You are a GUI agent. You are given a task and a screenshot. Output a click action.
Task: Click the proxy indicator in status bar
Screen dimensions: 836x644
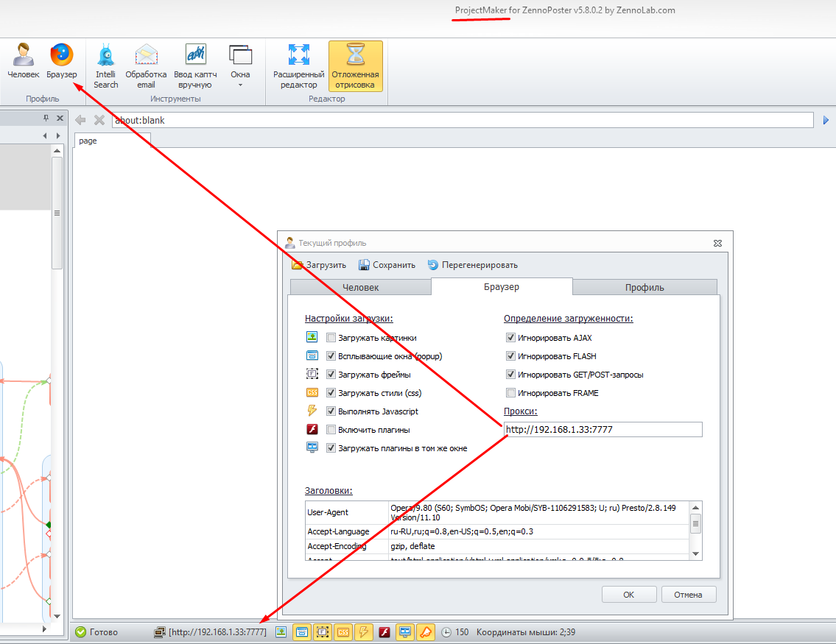click(211, 632)
